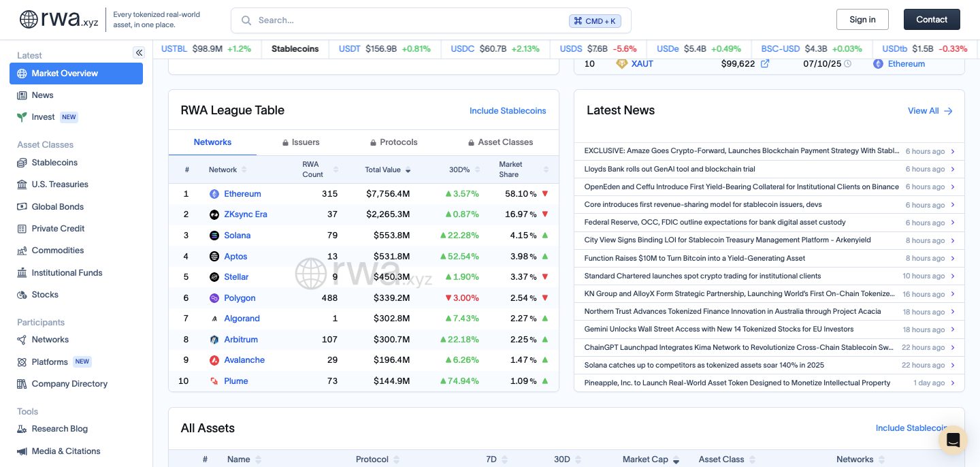Click the Sign in button

click(862, 20)
